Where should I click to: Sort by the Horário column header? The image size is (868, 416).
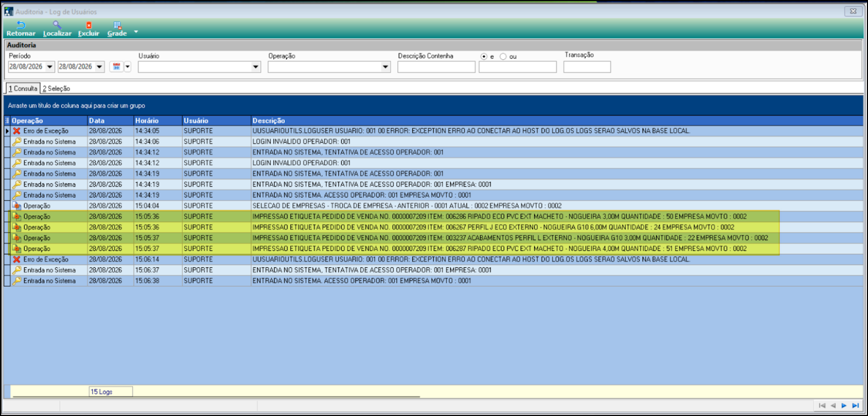click(x=158, y=121)
